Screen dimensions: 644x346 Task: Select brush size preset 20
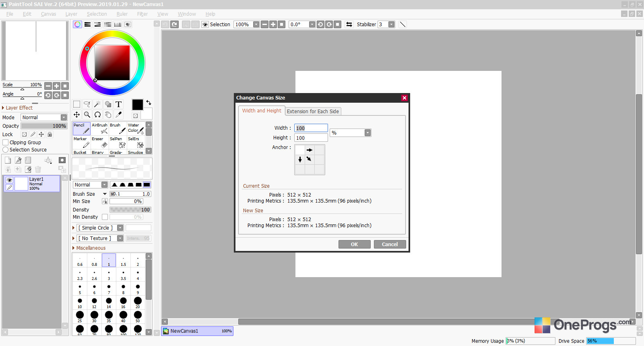pyautogui.click(x=138, y=302)
